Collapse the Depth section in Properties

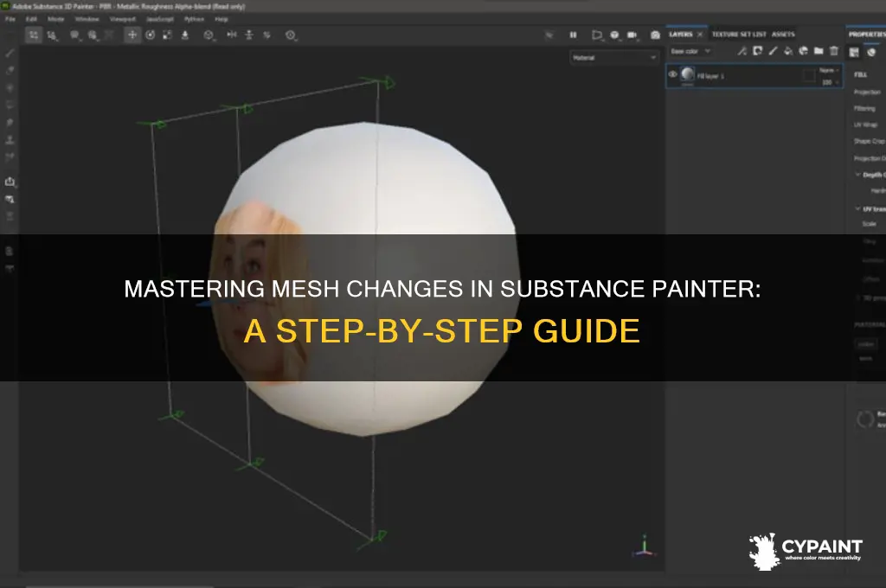pyautogui.click(x=858, y=175)
